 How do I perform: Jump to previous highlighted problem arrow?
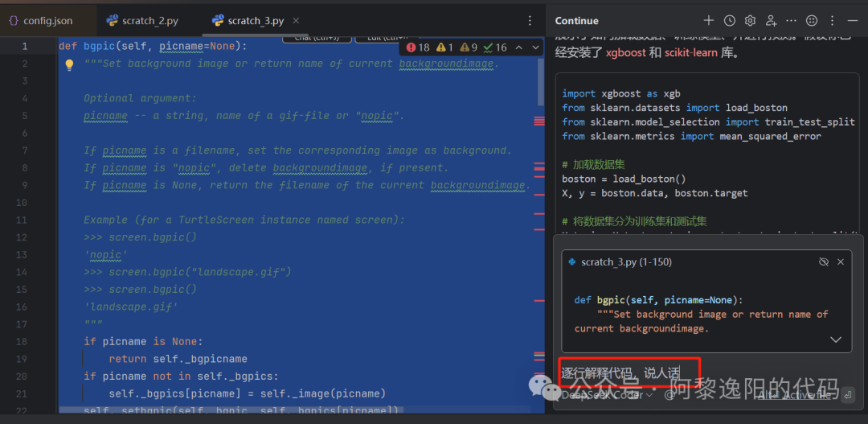[519, 47]
